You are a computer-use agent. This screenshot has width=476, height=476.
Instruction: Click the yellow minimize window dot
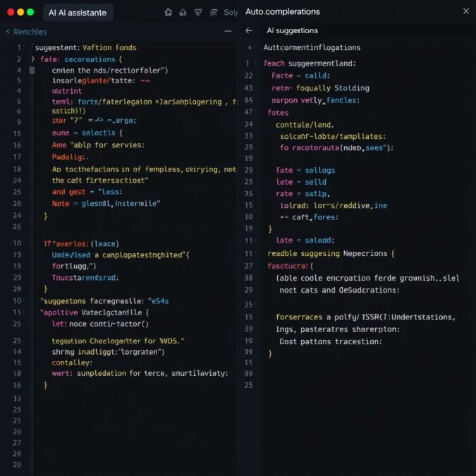(x=20, y=12)
